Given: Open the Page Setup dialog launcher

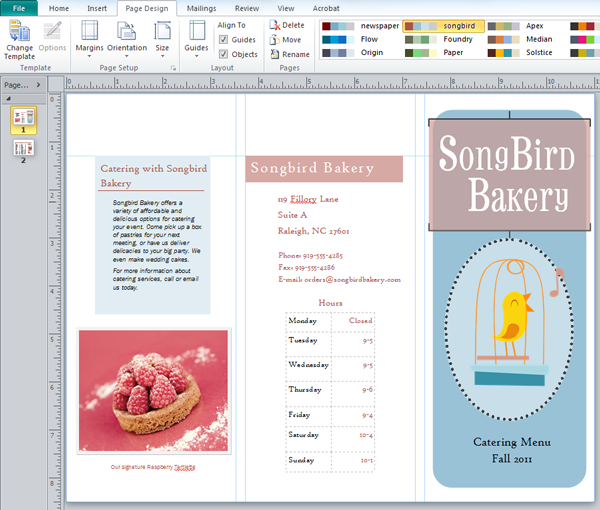Looking at the screenshot, I should 173,67.
